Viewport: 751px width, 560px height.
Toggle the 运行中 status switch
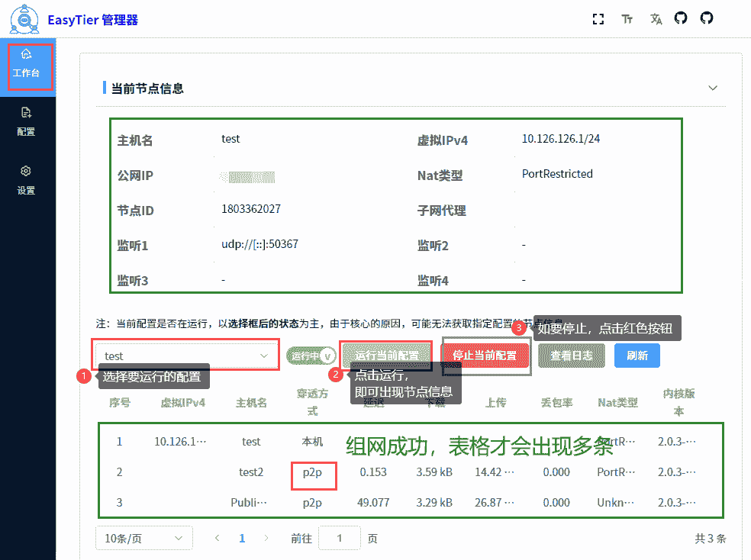pyautogui.click(x=312, y=356)
